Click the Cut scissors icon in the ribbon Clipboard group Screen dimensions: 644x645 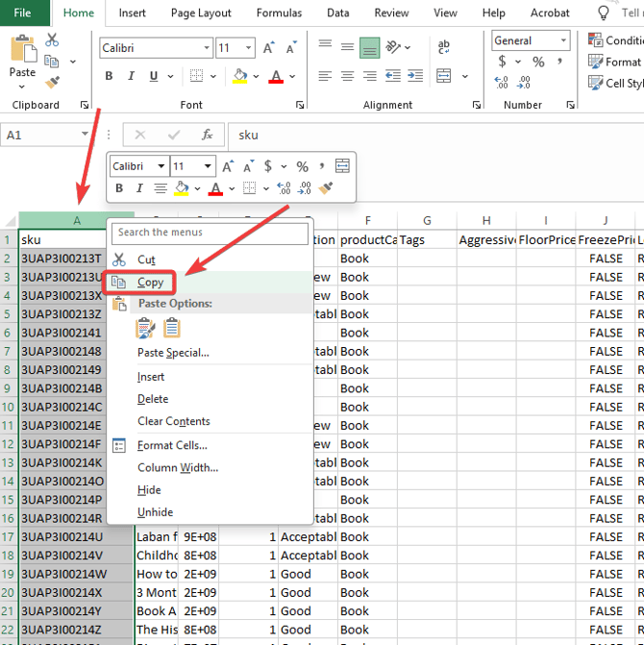click(52, 39)
